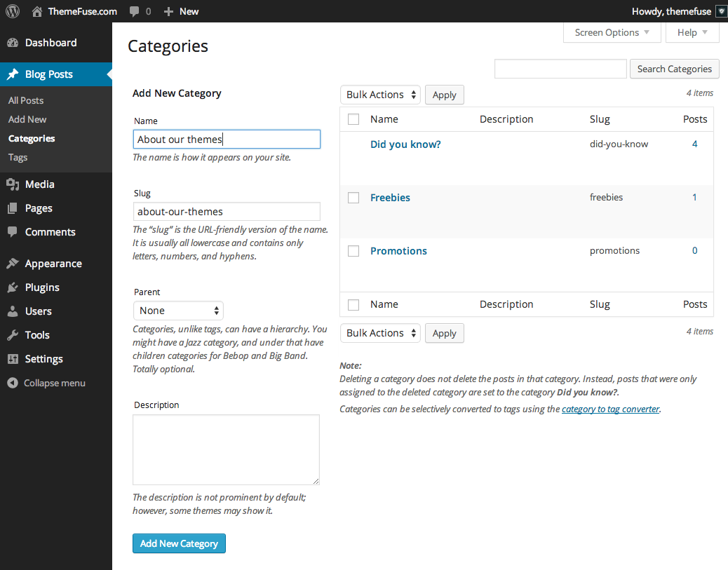Open the Appearance menu label
Screen dimensions: 728x570
tap(53, 264)
